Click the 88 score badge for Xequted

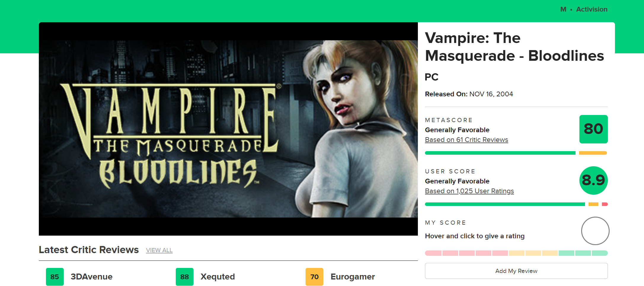[x=185, y=277]
